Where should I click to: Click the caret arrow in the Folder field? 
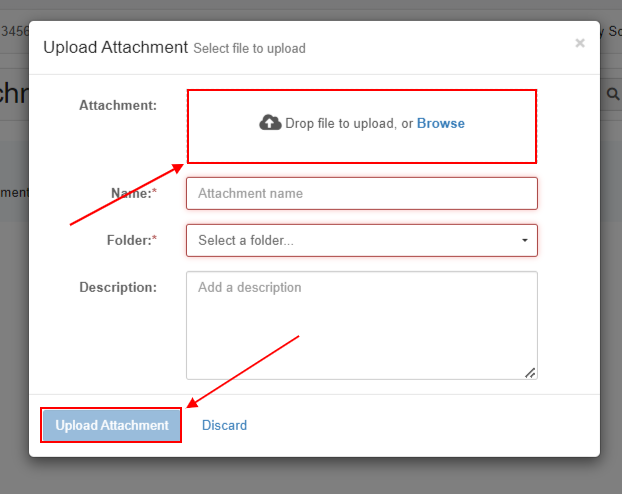pyautogui.click(x=525, y=241)
